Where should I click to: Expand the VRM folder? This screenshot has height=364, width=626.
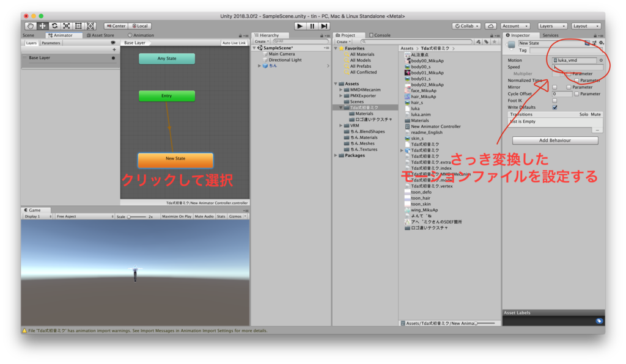pyautogui.click(x=341, y=126)
